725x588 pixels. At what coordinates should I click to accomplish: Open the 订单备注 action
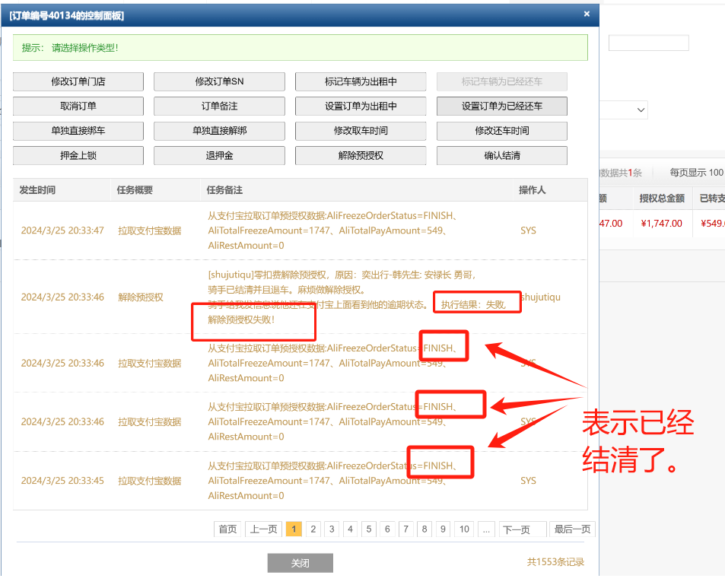(219, 106)
